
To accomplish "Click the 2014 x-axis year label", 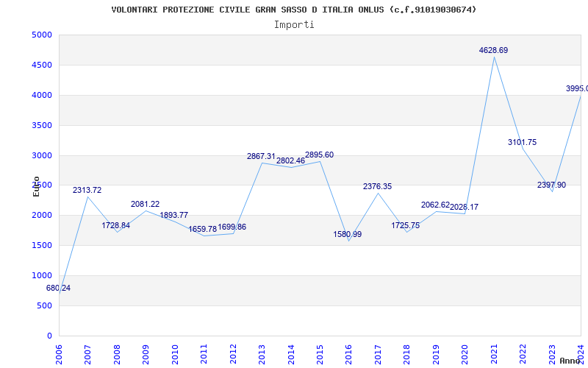I will coord(291,355).
